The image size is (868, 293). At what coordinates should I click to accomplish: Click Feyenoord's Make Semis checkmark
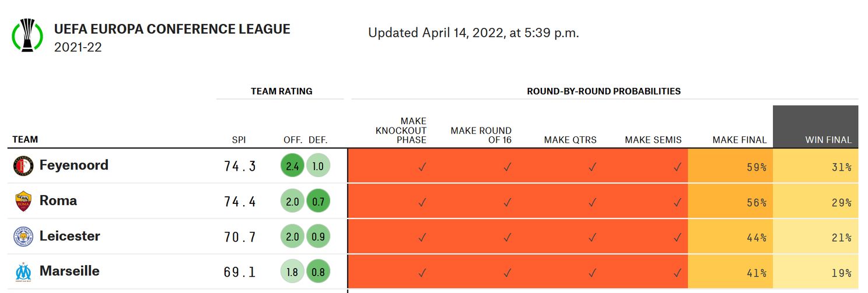pyautogui.click(x=677, y=167)
